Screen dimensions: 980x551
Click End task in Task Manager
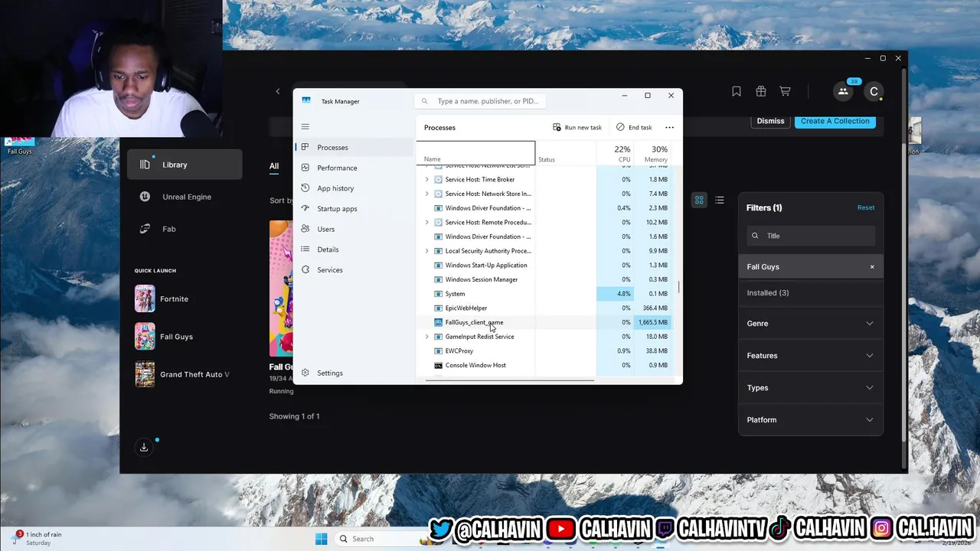634,127
